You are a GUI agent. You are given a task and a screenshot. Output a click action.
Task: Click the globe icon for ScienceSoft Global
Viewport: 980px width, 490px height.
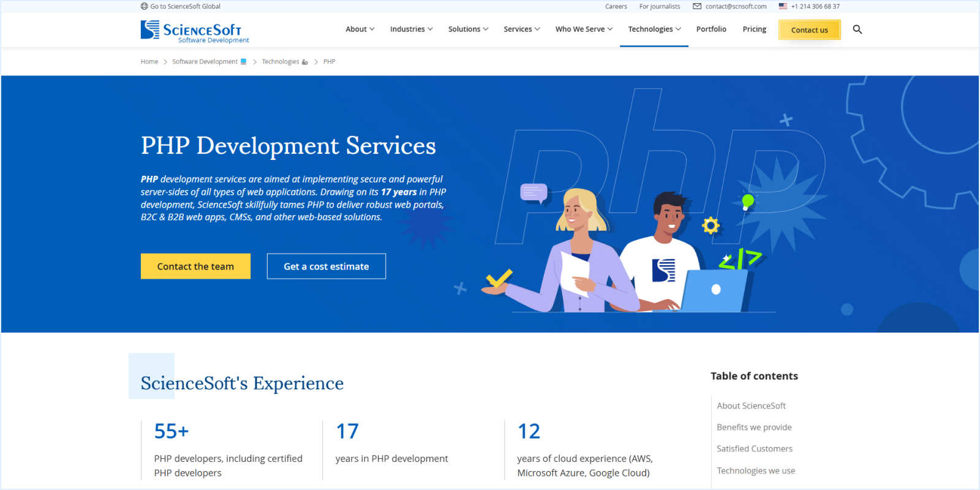(x=144, y=6)
